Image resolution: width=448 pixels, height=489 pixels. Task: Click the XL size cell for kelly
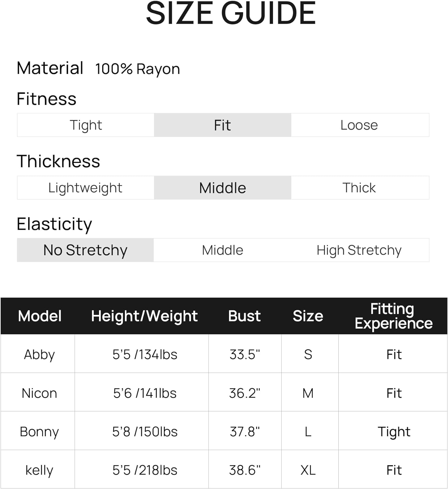(x=308, y=470)
